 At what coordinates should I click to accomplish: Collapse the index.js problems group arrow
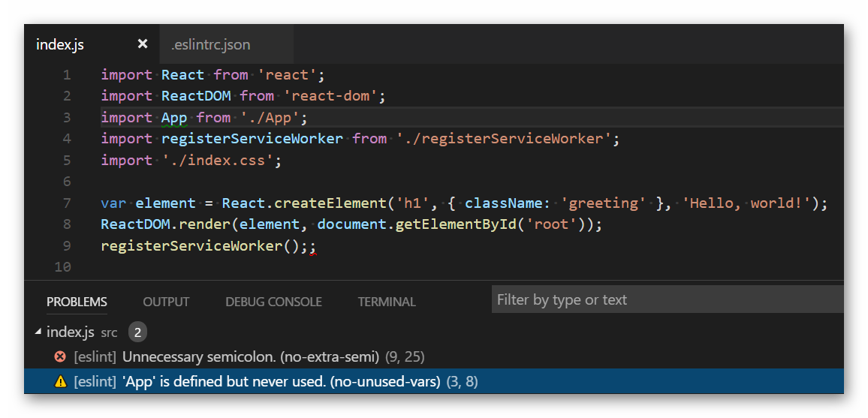[x=38, y=332]
